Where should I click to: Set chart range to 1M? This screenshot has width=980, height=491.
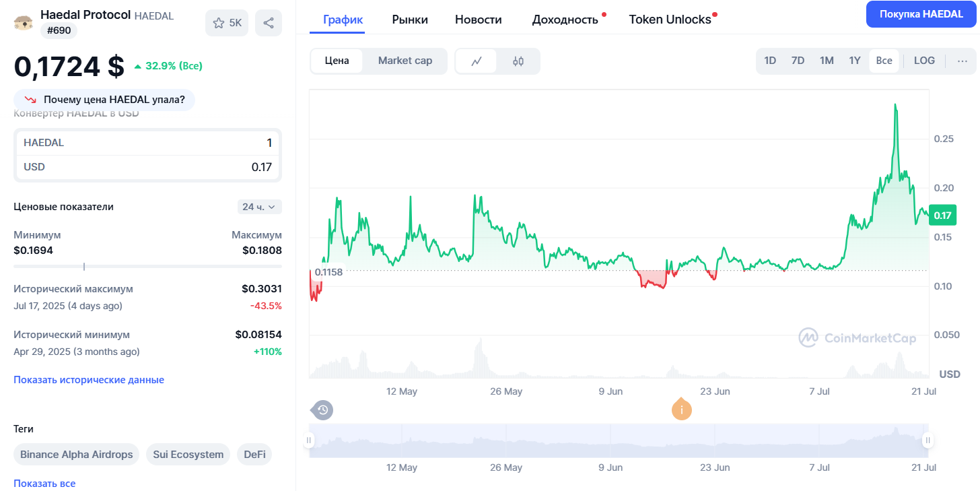[827, 61]
